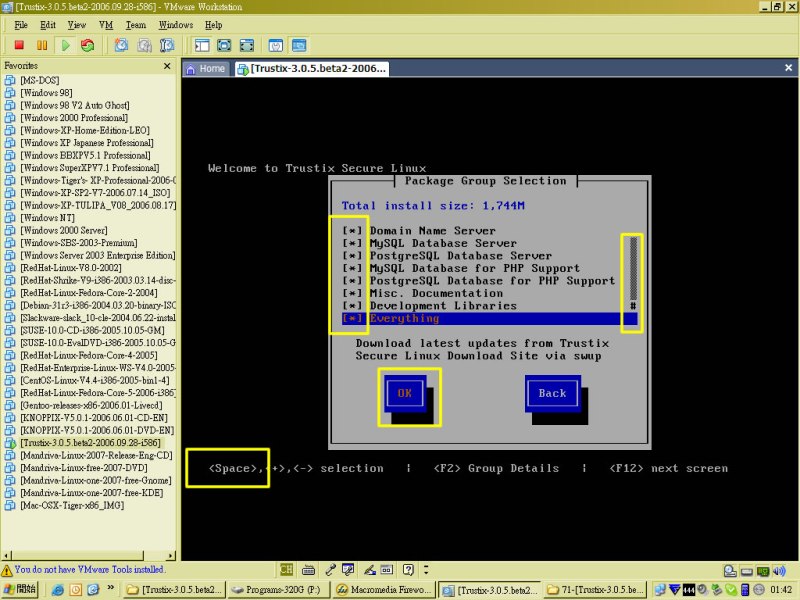Open the Edit menu

point(48,25)
